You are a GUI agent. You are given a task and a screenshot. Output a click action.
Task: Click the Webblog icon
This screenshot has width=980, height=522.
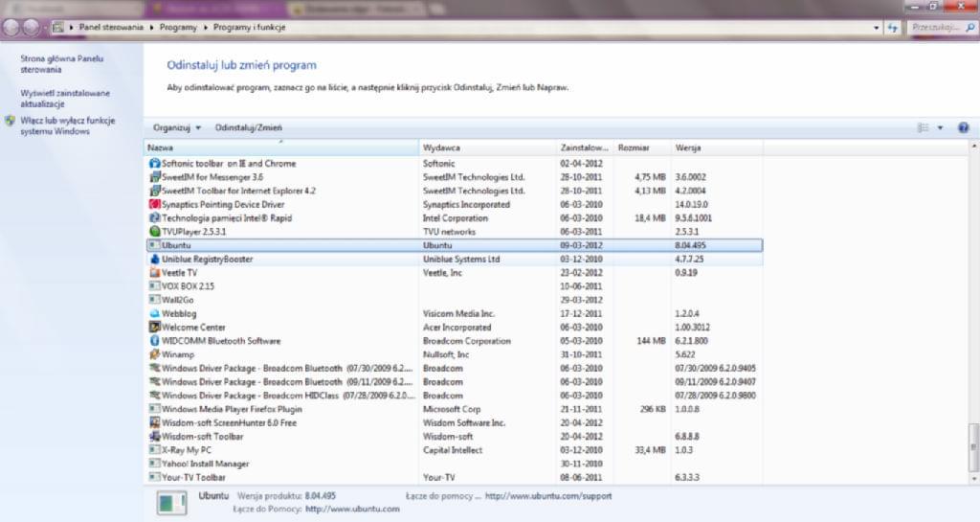point(154,314)
